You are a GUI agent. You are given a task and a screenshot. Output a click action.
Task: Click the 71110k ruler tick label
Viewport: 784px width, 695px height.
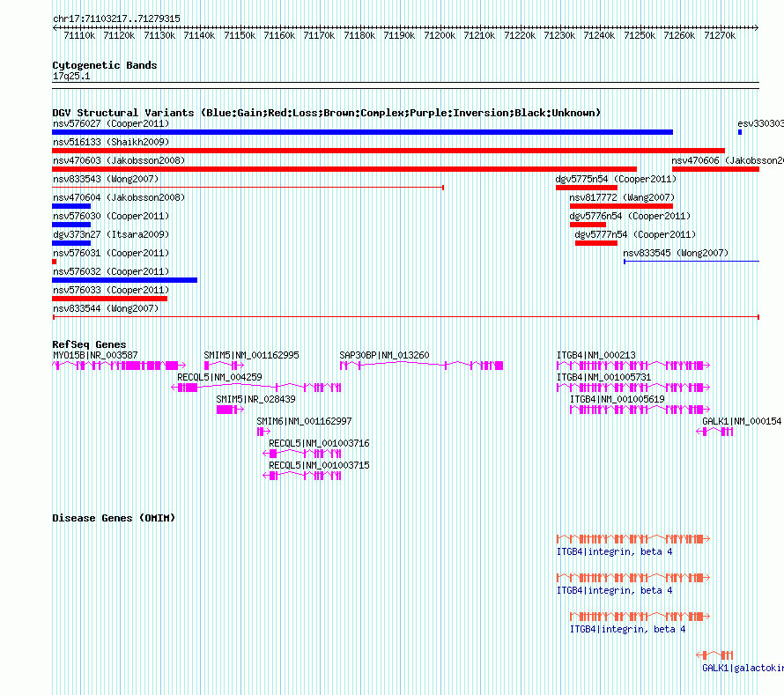[79, 35]
